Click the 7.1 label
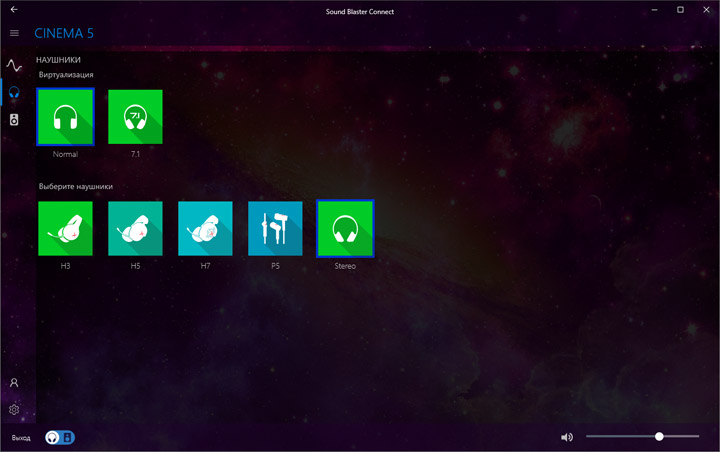720x452 pixels. 135,154
